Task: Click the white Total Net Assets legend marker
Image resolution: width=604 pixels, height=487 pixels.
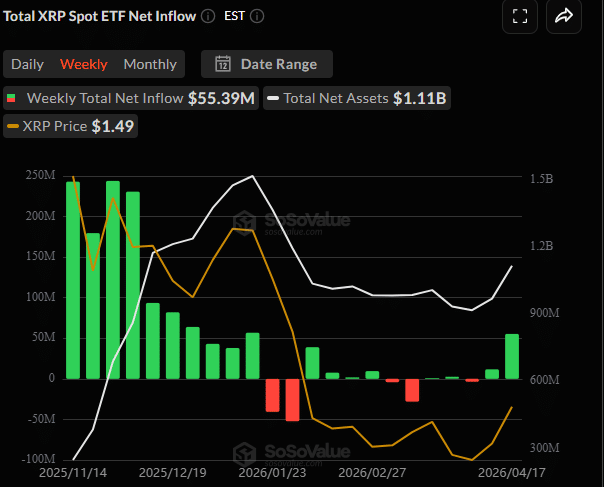Action: [272, 98]
